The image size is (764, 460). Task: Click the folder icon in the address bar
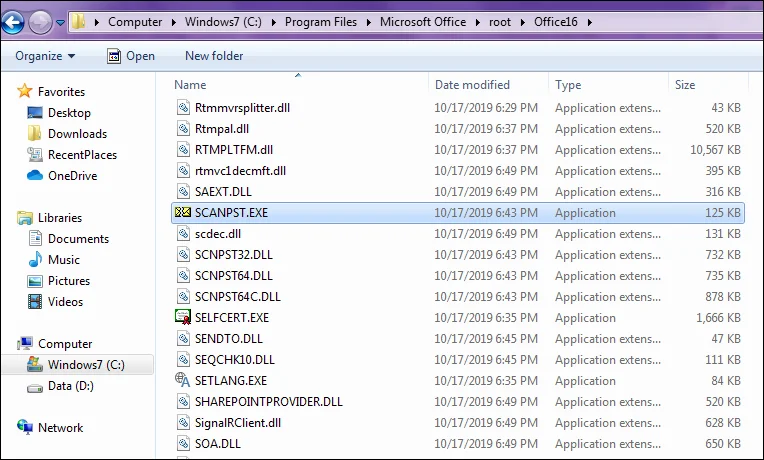(78, 21)
